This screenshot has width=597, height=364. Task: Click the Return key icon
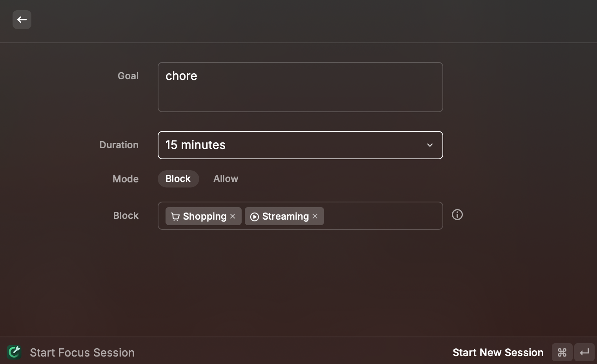tap(584, 352)
